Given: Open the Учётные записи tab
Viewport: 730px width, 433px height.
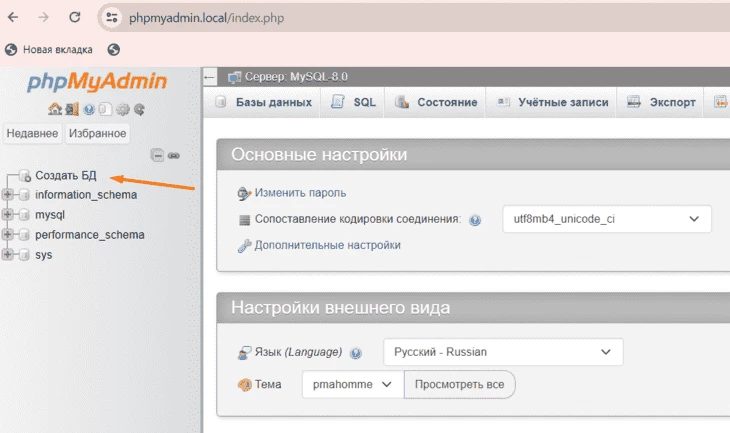Looking at the screenshot, I should pos(553,102).
